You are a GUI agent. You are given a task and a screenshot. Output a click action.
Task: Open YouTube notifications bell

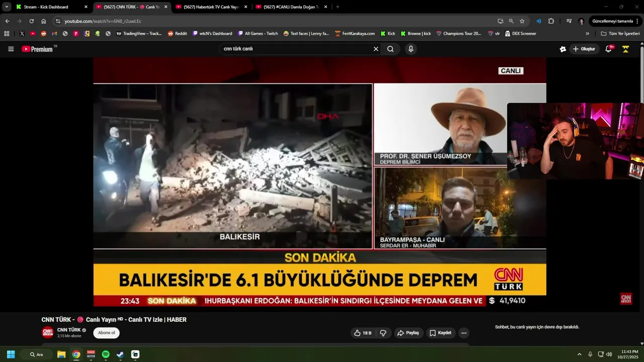click(x=608, y=49)
